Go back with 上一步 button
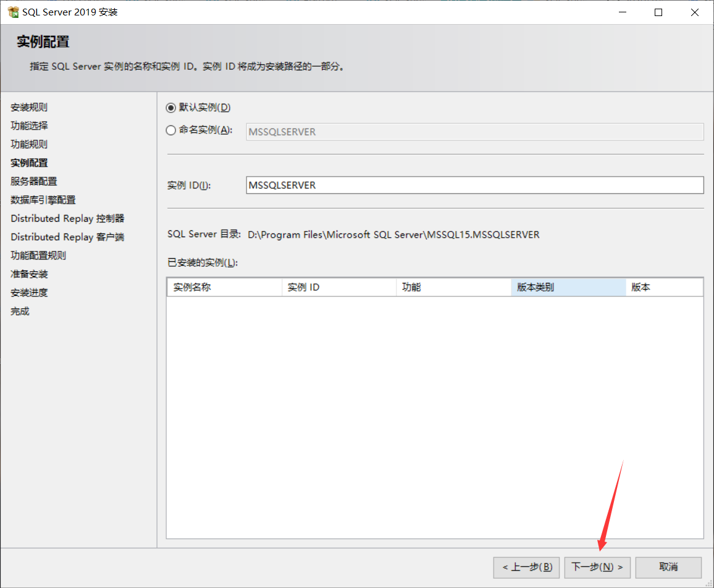 click(x=526, y=567)
